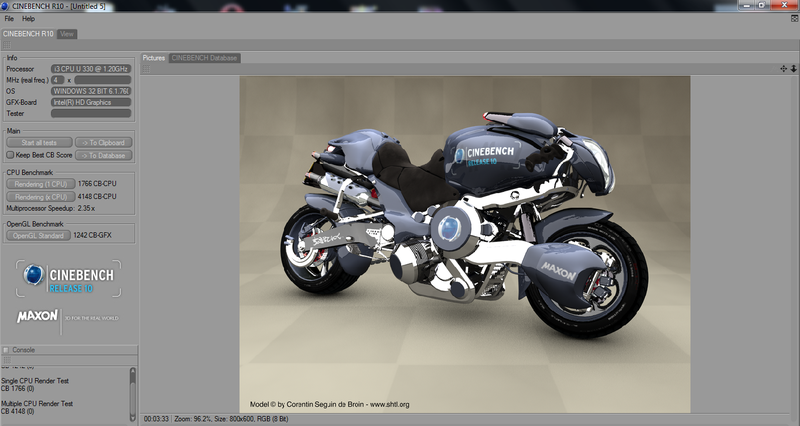800x426 pixels.
Task: Open the File menu
Action: 9,18
